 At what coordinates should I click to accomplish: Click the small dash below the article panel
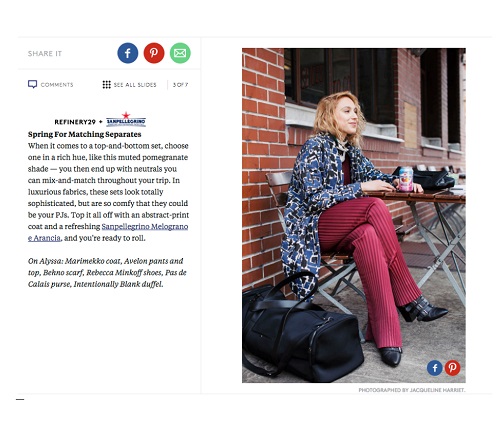(20, 399)
